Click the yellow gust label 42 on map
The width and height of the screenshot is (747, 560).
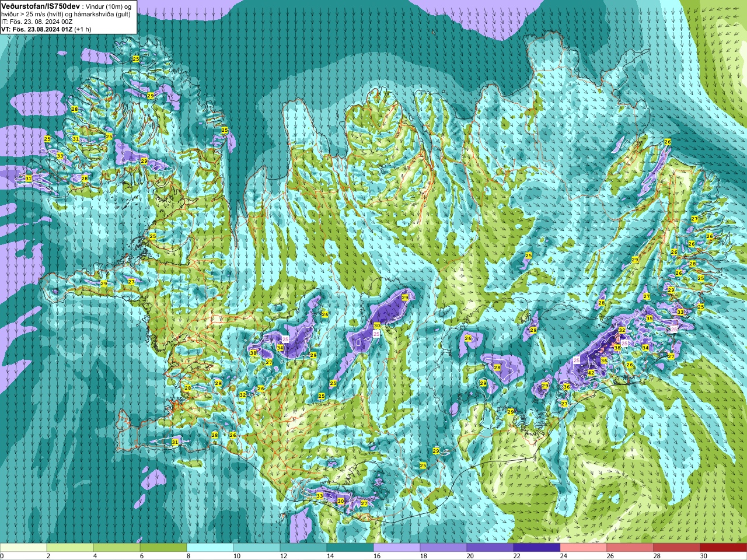coord(591,373)
